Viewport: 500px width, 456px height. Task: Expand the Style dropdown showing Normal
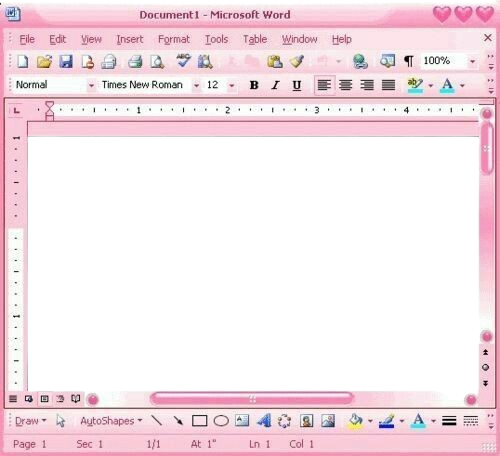click(91, 85)
